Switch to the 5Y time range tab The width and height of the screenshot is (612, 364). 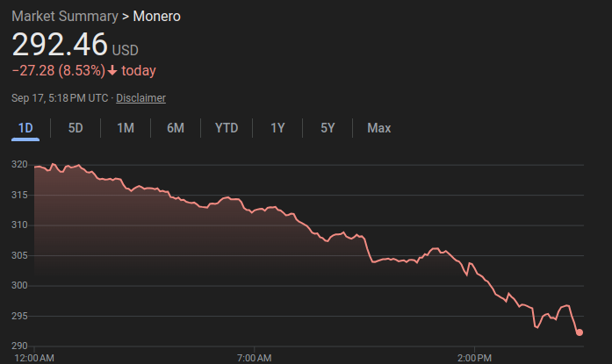point(328,128)
